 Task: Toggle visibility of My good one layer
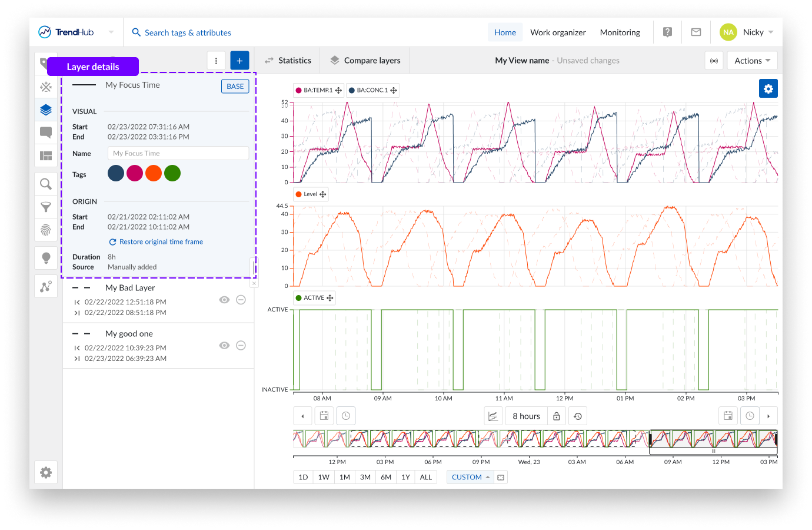[x=224, y=346]
